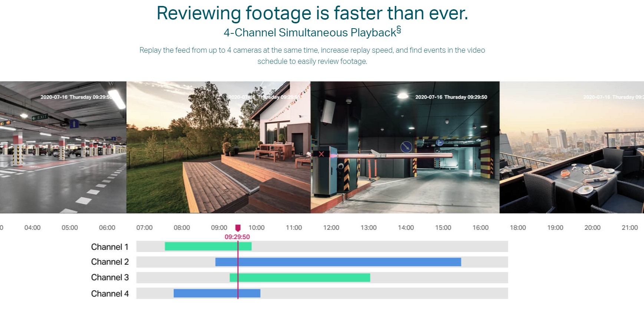Click the 09:29:50 current time label
This screenshot has width=644, height=314.
point(237,237)
